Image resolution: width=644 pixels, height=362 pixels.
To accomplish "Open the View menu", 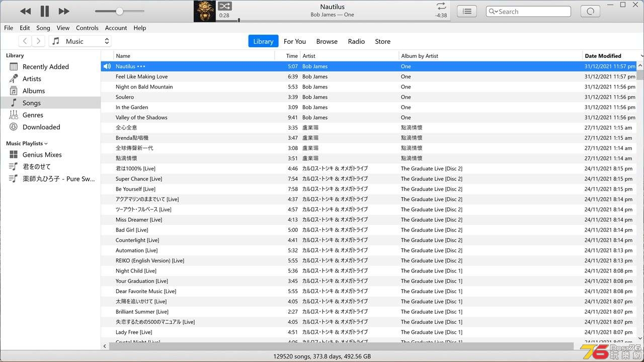I will point(63,28).
